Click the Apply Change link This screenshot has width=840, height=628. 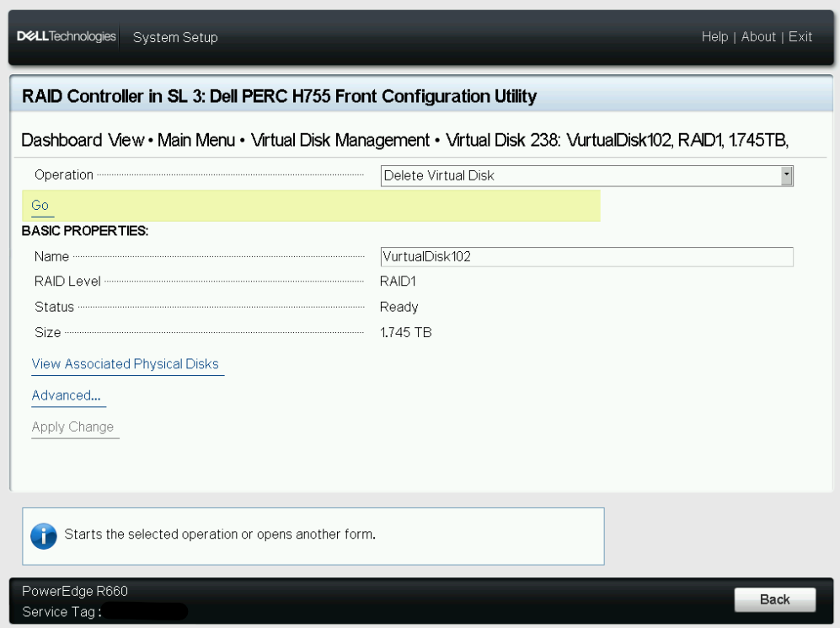(x=72, y=427)
